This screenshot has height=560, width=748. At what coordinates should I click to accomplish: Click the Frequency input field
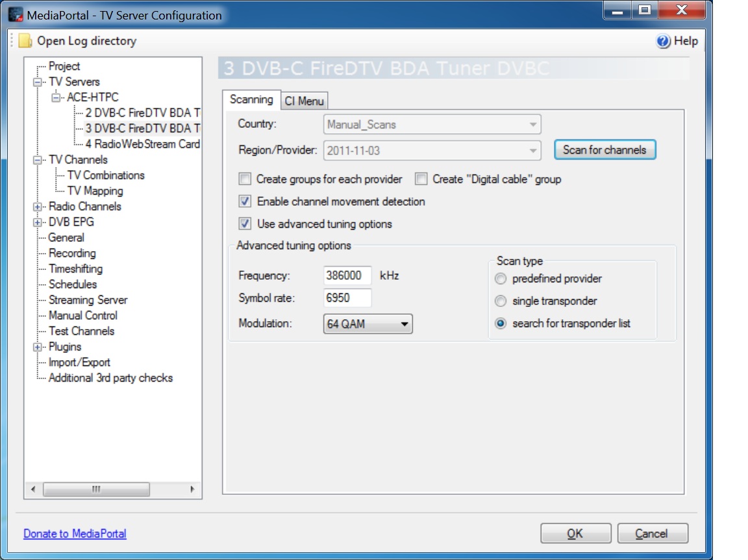(347, 276)
